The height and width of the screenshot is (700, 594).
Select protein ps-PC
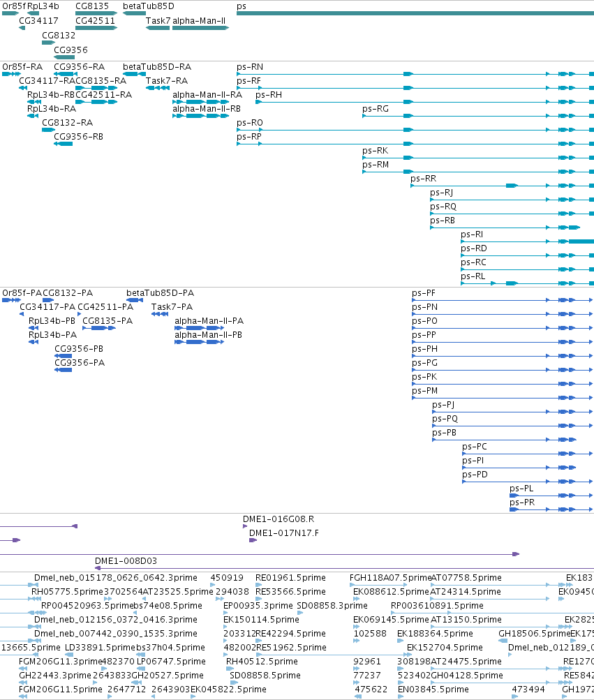pos(475,447)
